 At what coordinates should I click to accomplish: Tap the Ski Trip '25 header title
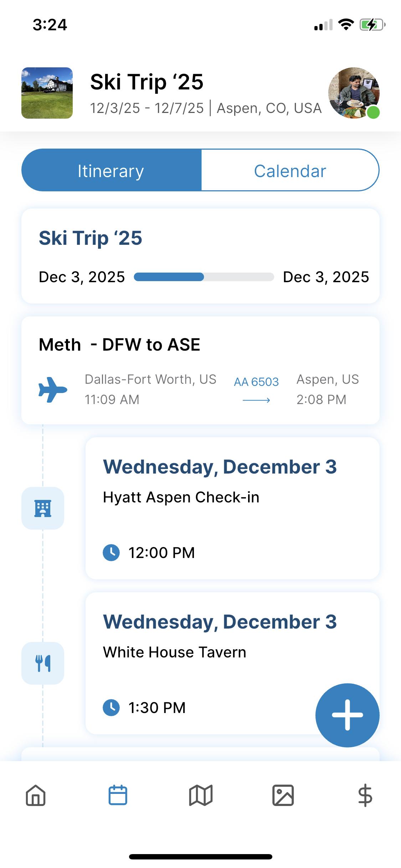click(147, 82)
